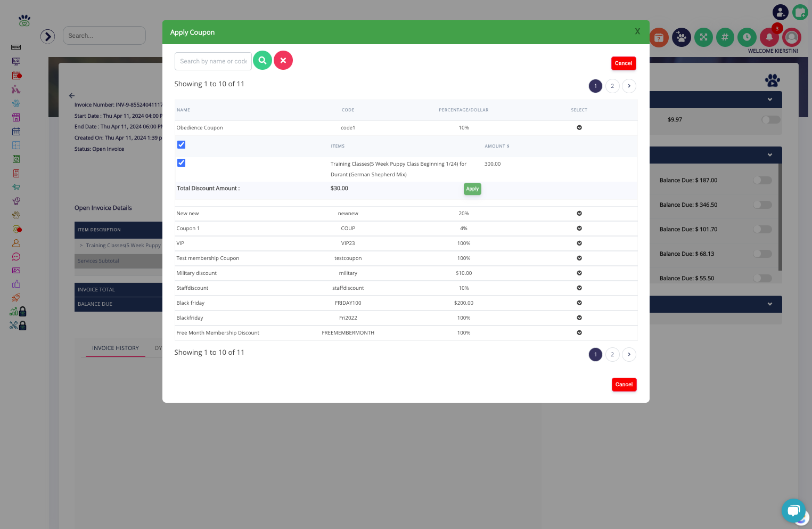Uncheck the select-all items checkbox
Screen dimensions: 812x529
182,145
